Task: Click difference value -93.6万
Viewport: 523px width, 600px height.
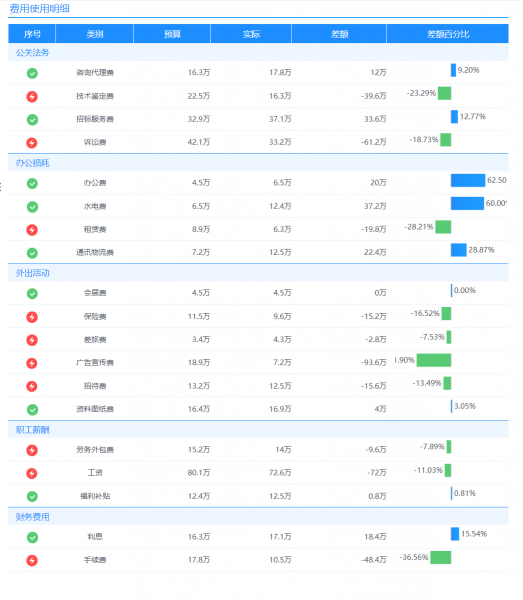Action: click(373, 362)
